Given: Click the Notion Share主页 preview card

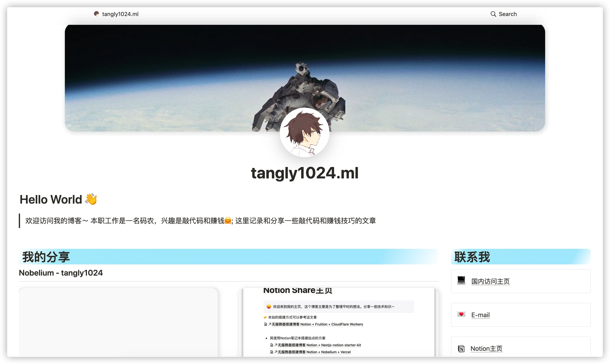Looking at the screenshot, I should [339, 322].
